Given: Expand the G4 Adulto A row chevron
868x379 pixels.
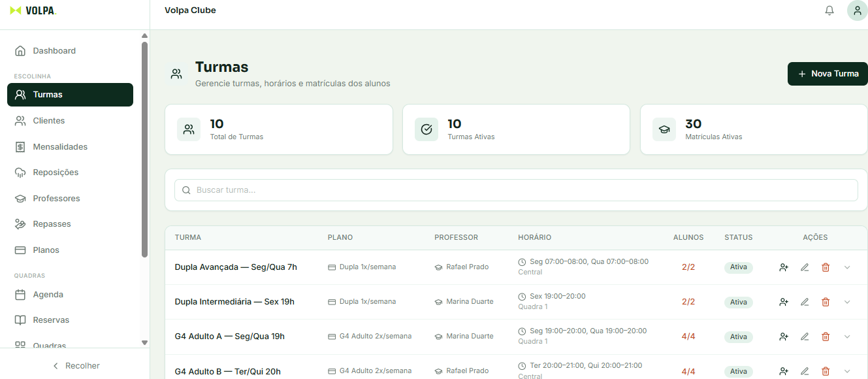Looking at the screenshot, I should click(x=847, y=337).
